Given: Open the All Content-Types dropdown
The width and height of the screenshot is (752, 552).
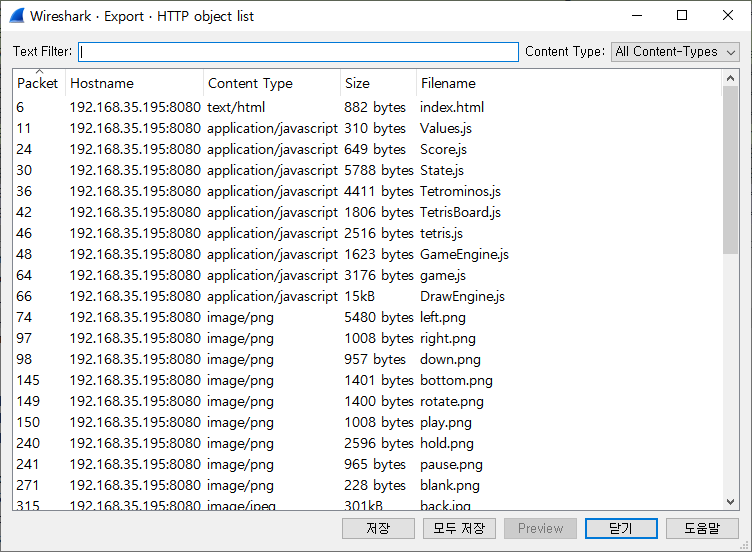Looking at the screenshot, I should pos(675,52).
